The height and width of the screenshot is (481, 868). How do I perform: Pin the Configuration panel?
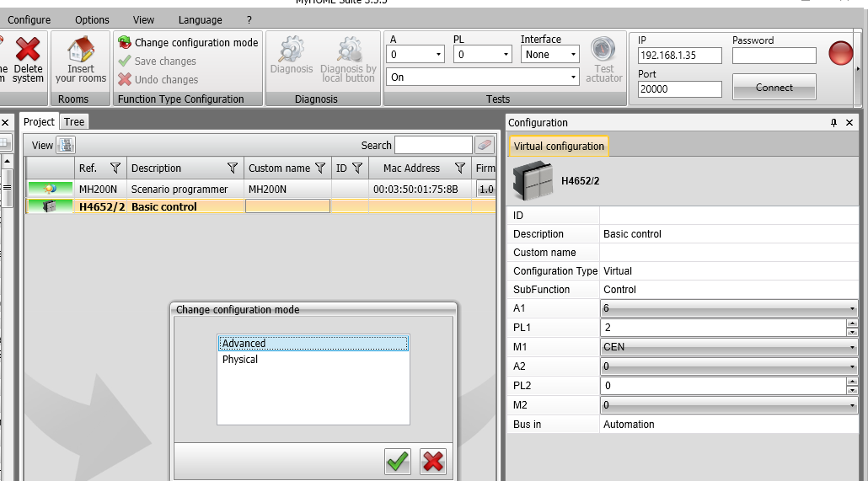click(834, 123)
